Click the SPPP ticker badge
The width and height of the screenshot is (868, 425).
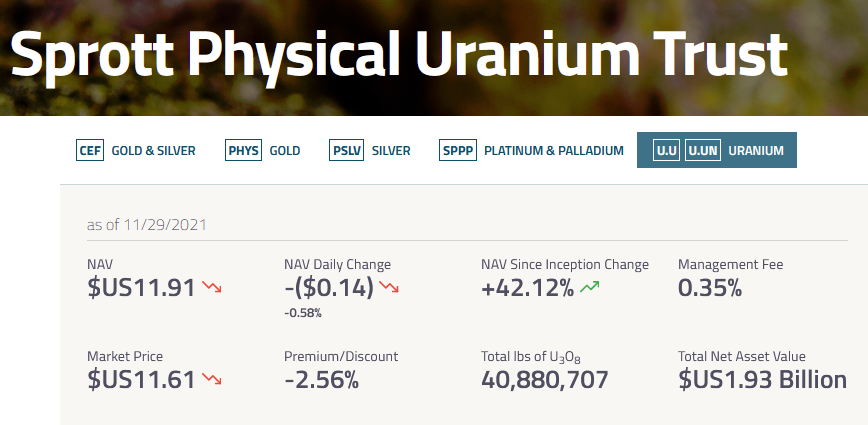(x=458, y=151)
